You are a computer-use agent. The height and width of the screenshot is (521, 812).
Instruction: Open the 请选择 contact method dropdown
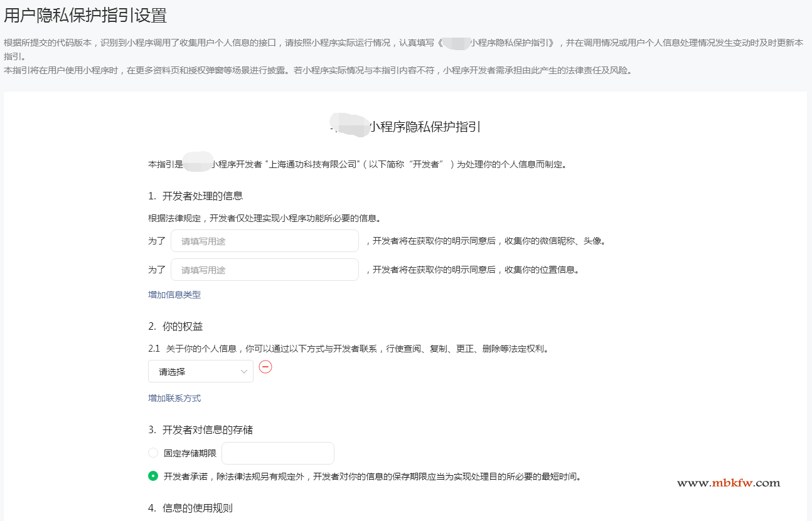click(200, 372)
